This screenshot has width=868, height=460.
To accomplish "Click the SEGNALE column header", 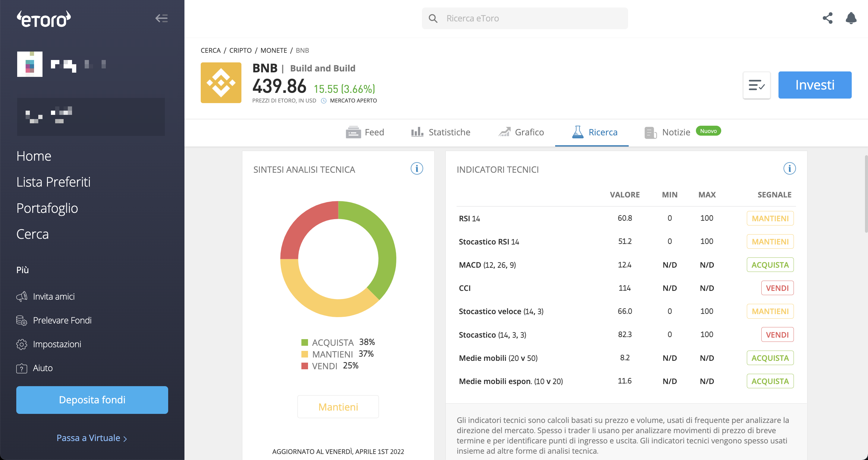I will click(774, 194).
